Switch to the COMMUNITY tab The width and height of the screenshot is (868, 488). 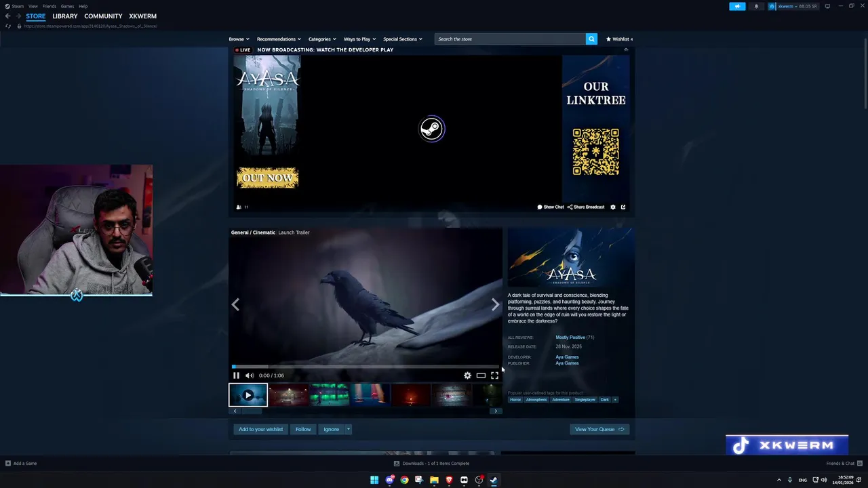[103, 16]
